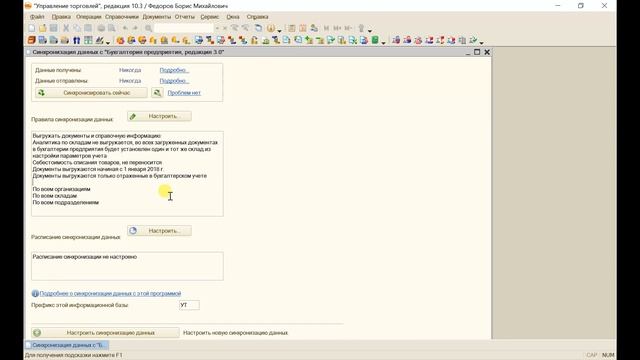Click the Save diskette toolbar icon
The image size is (640, 360).
click(x=53, y=28)
